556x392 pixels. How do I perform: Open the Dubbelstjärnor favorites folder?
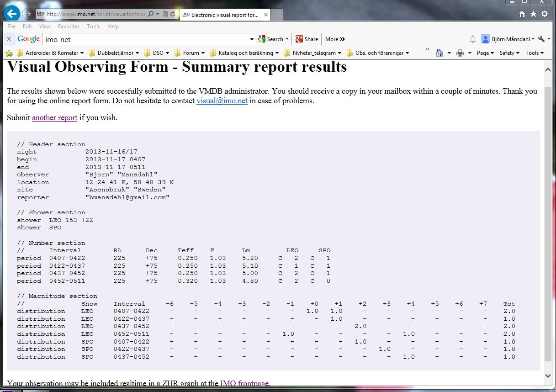pyautogui.click(x=114, y=53)
